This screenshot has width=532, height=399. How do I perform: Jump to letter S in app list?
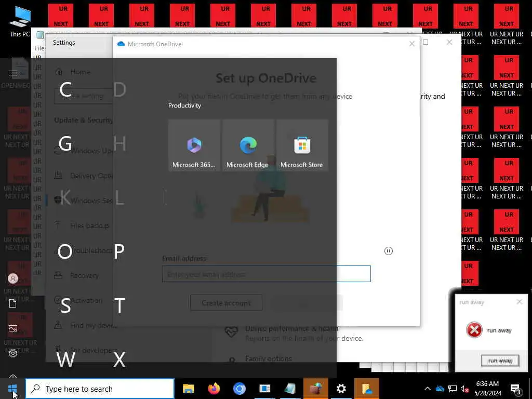(65, 305)
